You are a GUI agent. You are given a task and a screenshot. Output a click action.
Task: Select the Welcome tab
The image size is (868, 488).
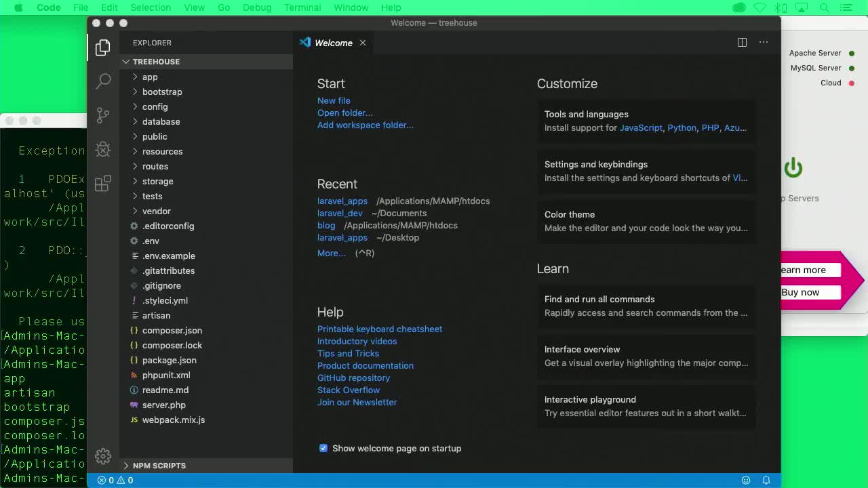[x=334, y=43]
